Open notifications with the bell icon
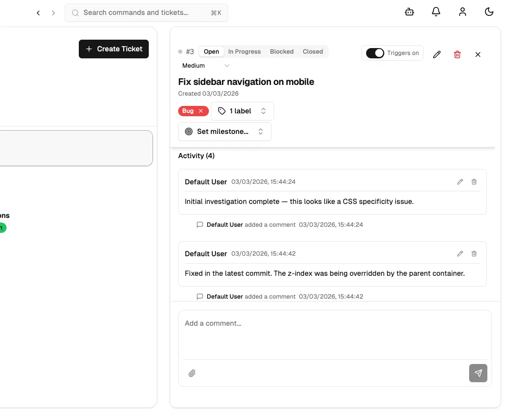 [x=436, y=12]
